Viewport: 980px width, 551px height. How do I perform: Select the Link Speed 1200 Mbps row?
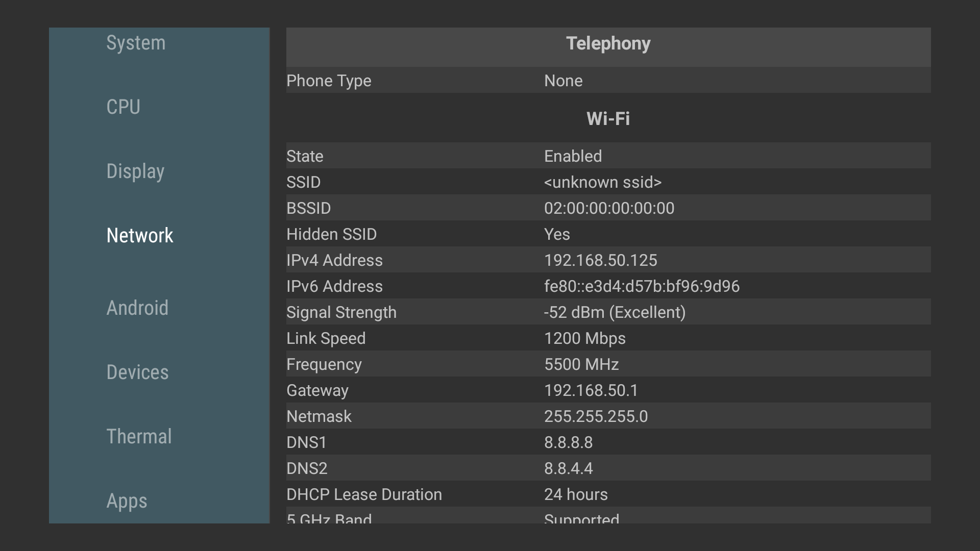(x=608, y=338)
